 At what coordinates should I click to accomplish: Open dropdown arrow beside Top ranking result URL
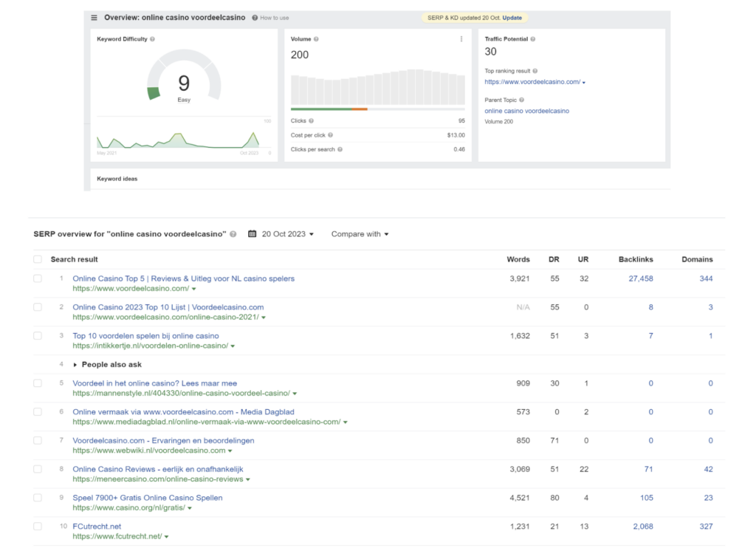coord(584,83)
